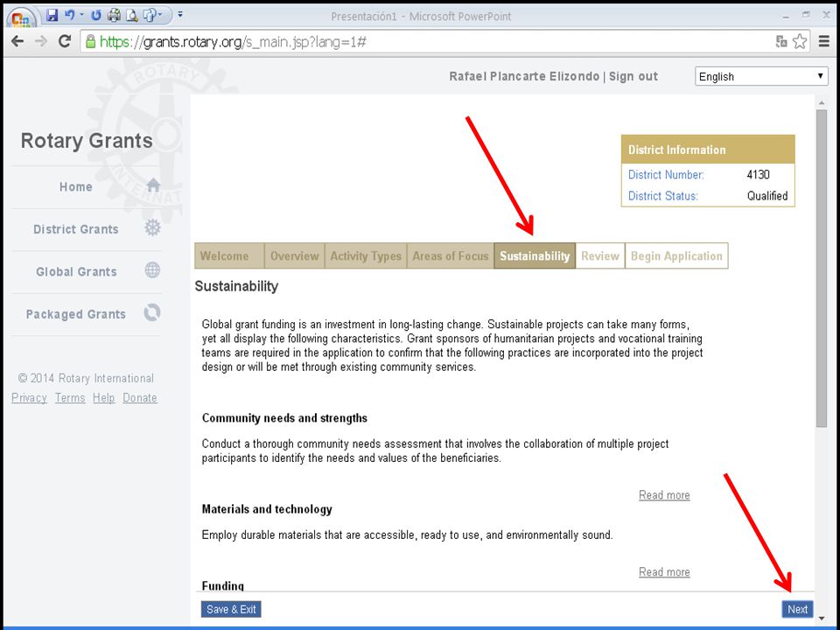Click the Help footer link
Image resolution: width=840 pixels, height=630 pixels.
coord(104,397)
